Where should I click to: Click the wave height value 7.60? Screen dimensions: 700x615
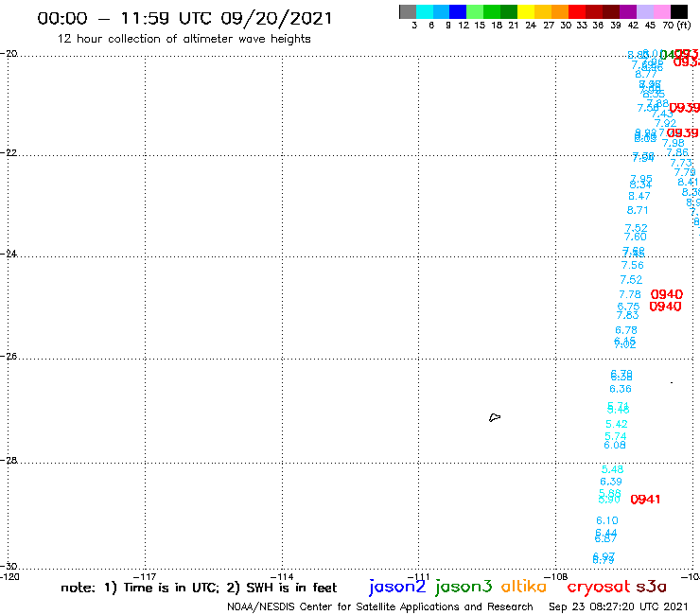pos(636,237)
